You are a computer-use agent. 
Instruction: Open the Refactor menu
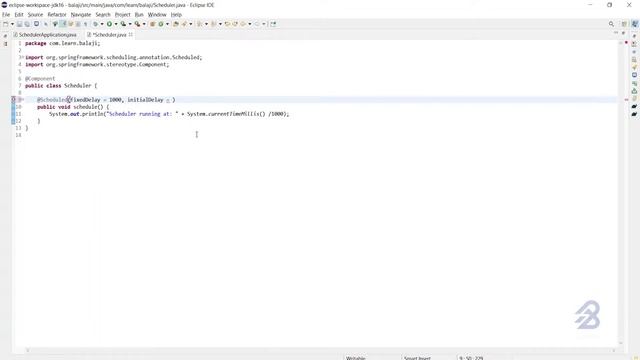[57, 15]
